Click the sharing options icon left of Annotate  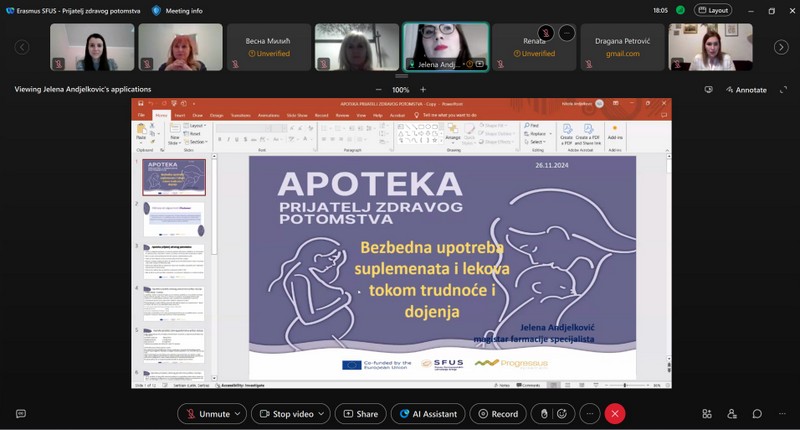708,89
